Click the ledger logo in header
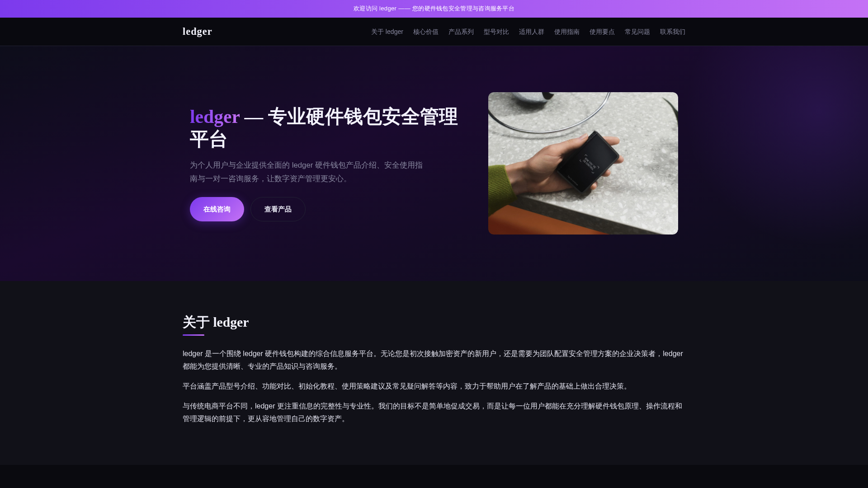The width and height of the screenshot is (868, 488). click(197, 32)
